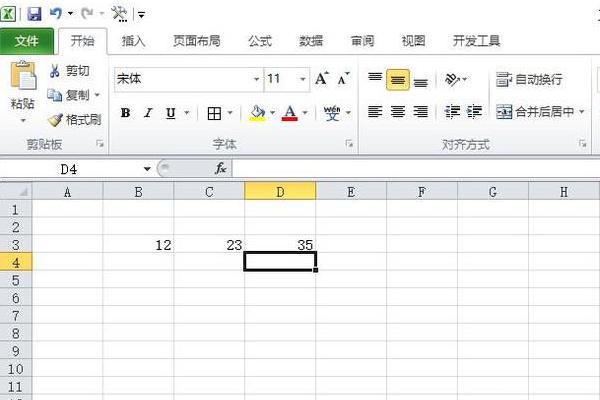This screenshot has width=600, height=400.
Task: Select bottom align icon
Action: point(421,80)
